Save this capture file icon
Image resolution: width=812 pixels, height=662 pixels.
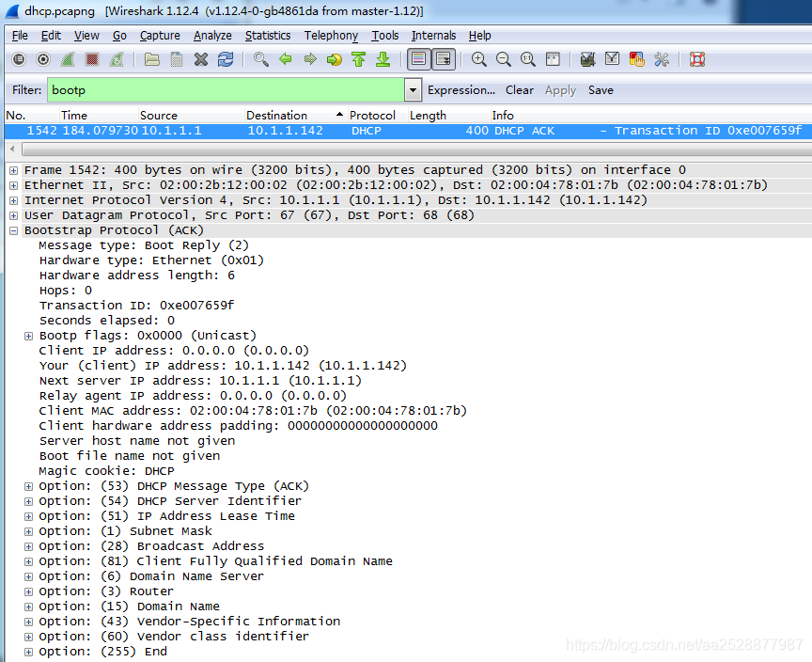(177, 59)
